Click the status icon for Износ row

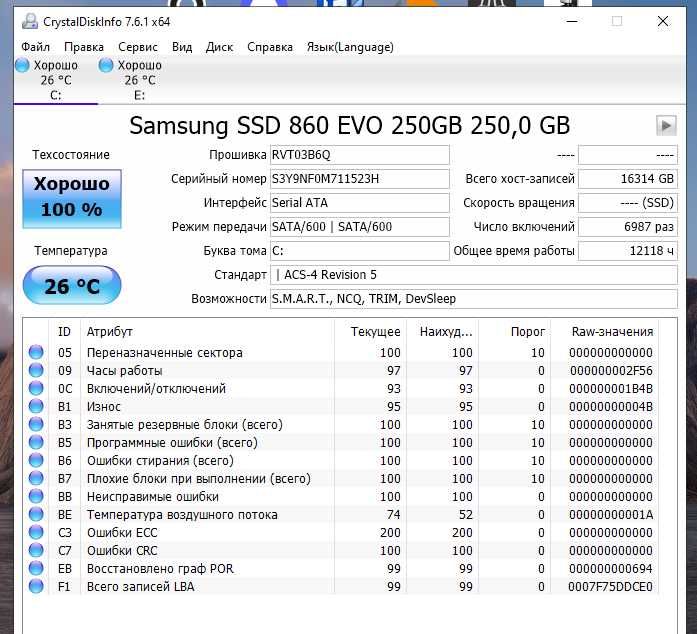[x=36, y=406]
